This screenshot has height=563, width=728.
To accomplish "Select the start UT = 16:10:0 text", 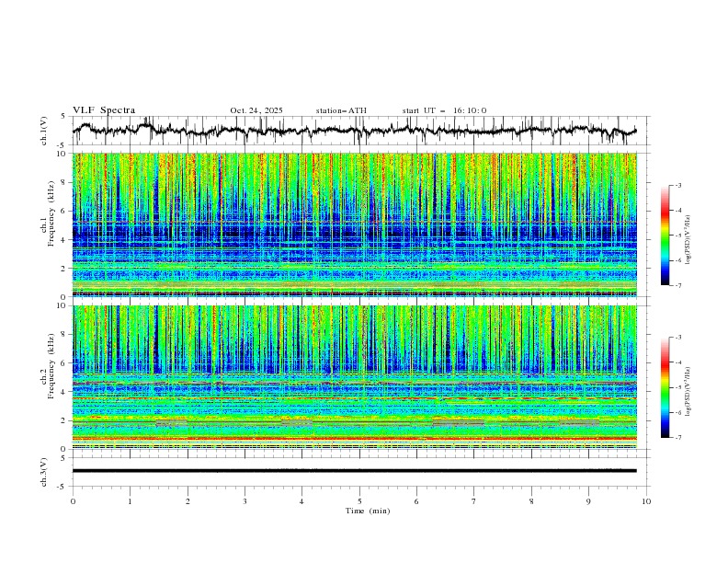I will tap(444, 110).
